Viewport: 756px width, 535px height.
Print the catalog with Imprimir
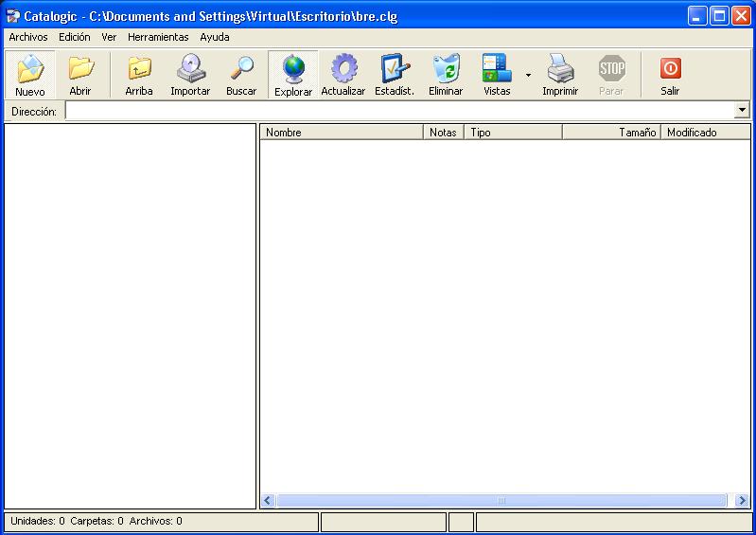tap(560, 75)
